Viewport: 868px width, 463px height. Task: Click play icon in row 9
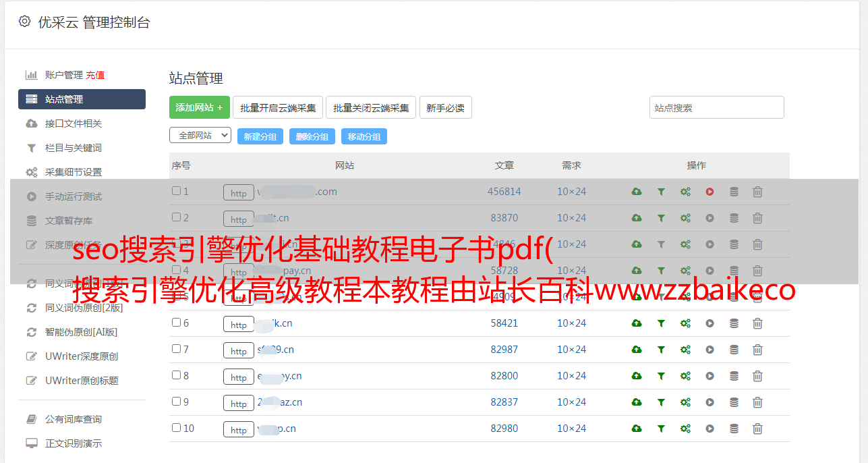[710, 402]
